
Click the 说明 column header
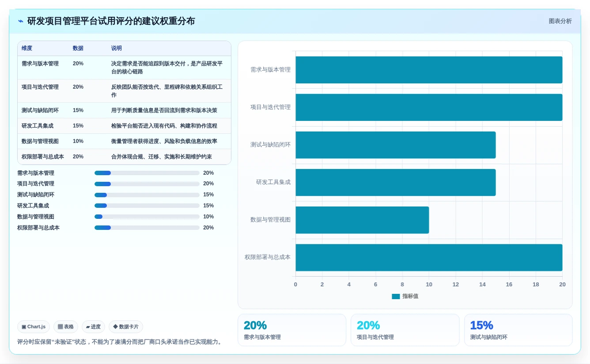pos(117,48)
